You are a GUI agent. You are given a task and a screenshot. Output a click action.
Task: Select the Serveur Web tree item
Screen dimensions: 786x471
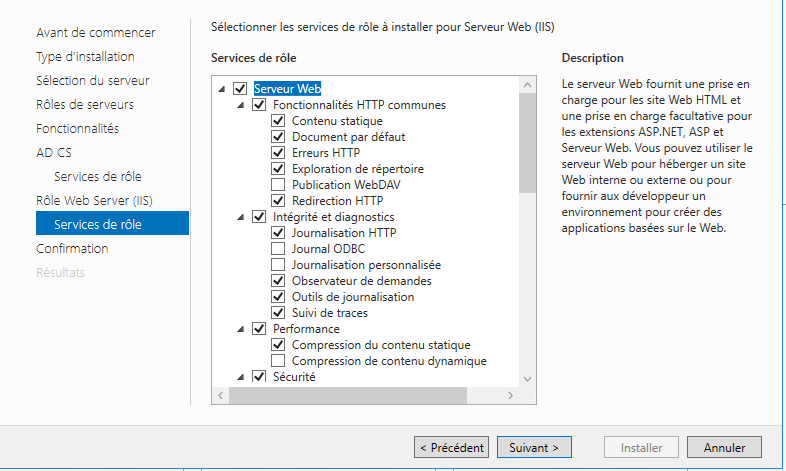tap(287, 89)
